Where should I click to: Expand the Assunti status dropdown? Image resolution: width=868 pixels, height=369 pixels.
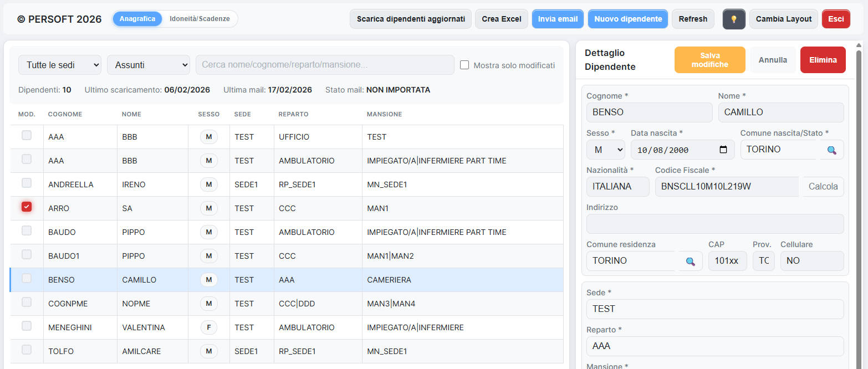149,65
